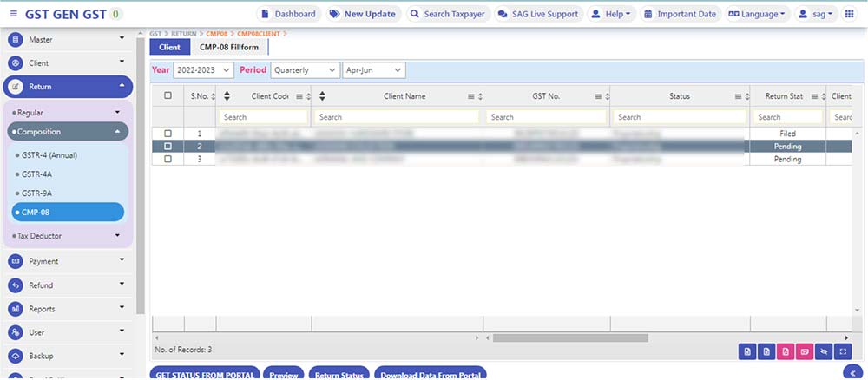Screen dimensions: 868x380
Task: Click the Client Name search field
Action: (398, 117)
